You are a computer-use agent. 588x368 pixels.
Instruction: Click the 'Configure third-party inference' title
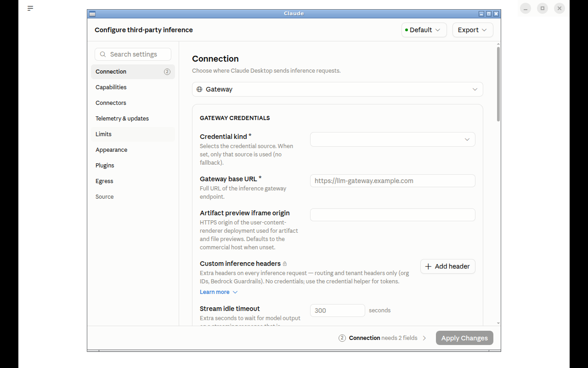[x=144, y=30]
